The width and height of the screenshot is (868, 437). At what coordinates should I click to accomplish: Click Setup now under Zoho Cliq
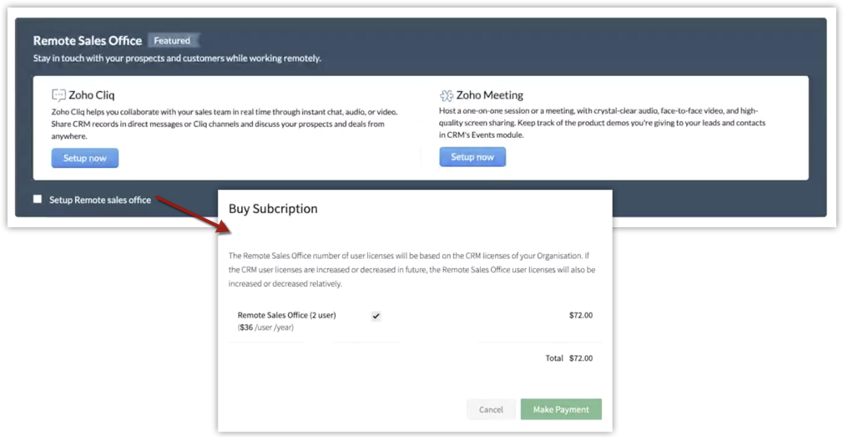[x=84, y=158]
